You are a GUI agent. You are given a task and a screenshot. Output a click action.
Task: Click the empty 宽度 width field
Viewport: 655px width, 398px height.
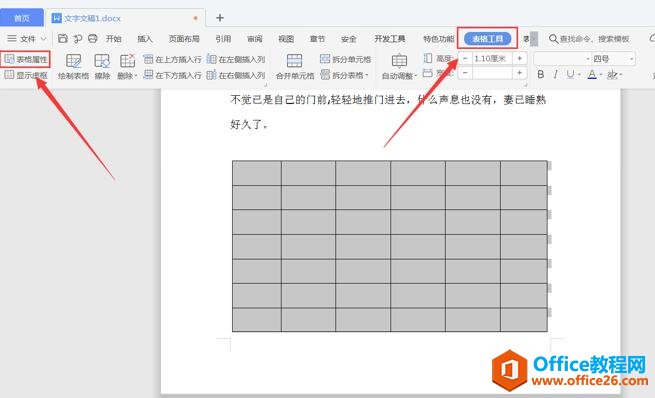pos(492,73)
